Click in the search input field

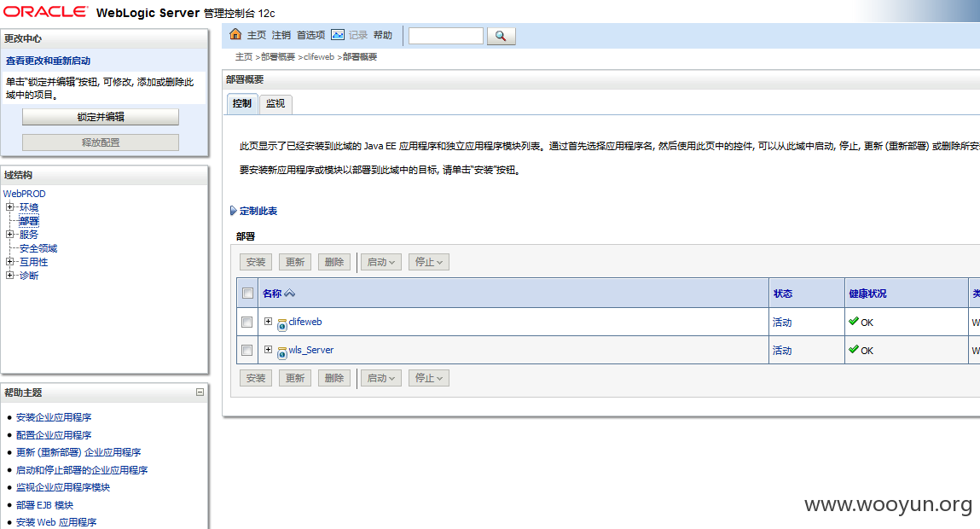[x=445, y=36]
